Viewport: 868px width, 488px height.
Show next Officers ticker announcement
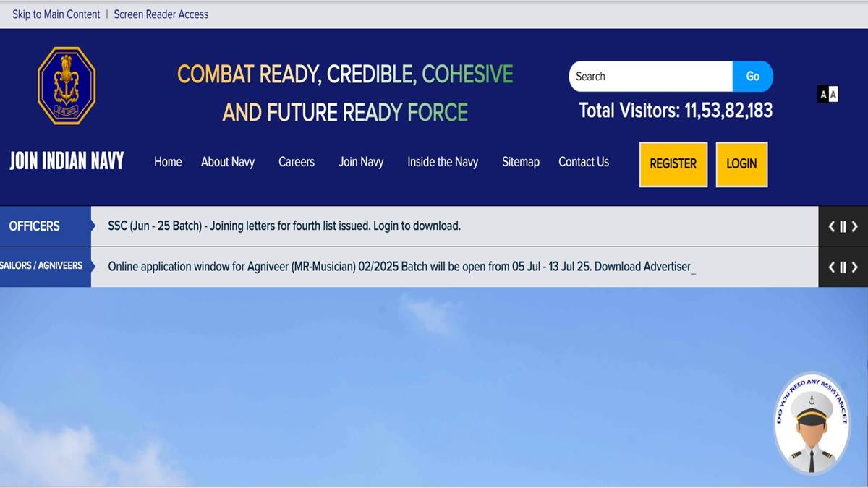854,226
